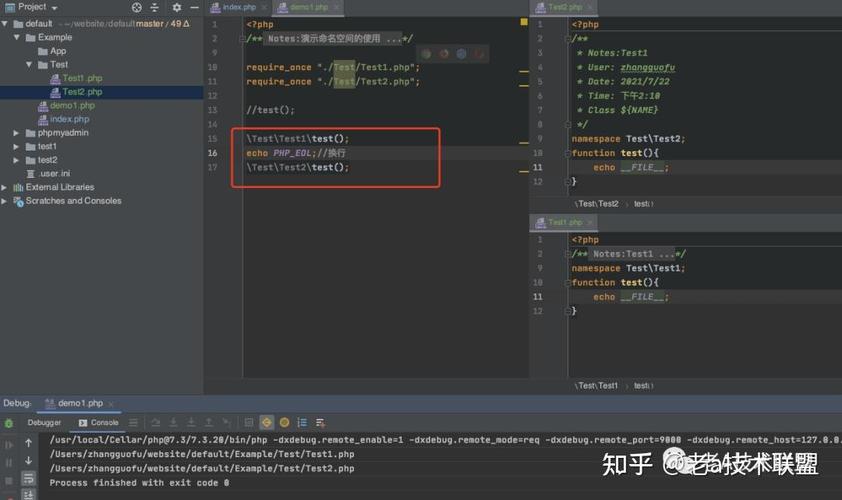Screen dimensions: 842x500
Task: Open in Firefox browser icon
Action: click(x=444, y=54)
